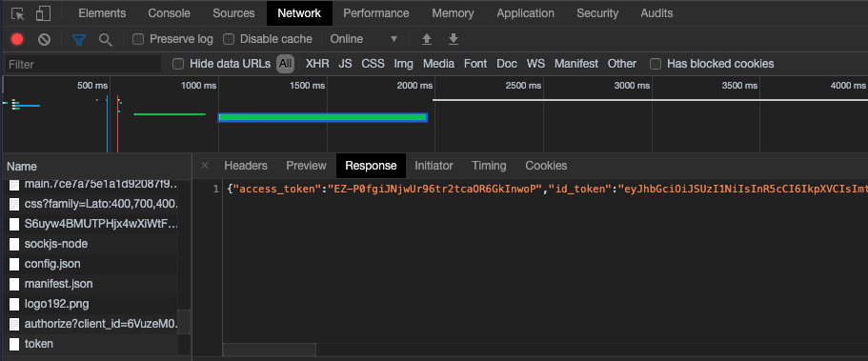Tick the Hide data URLs checkbox
Screen dimensions: 868x361
coord(177,64)
